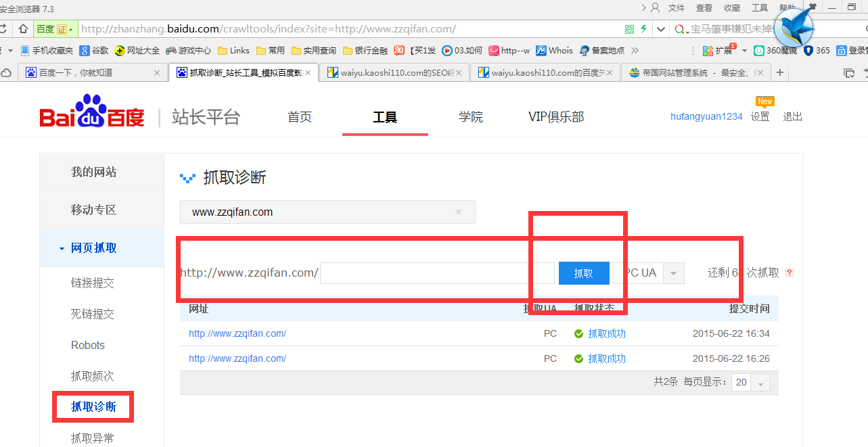Select 抓取诊断 in the left sidebar
The width and height of the screenshot is (868, 447).
tap(93, 406)
